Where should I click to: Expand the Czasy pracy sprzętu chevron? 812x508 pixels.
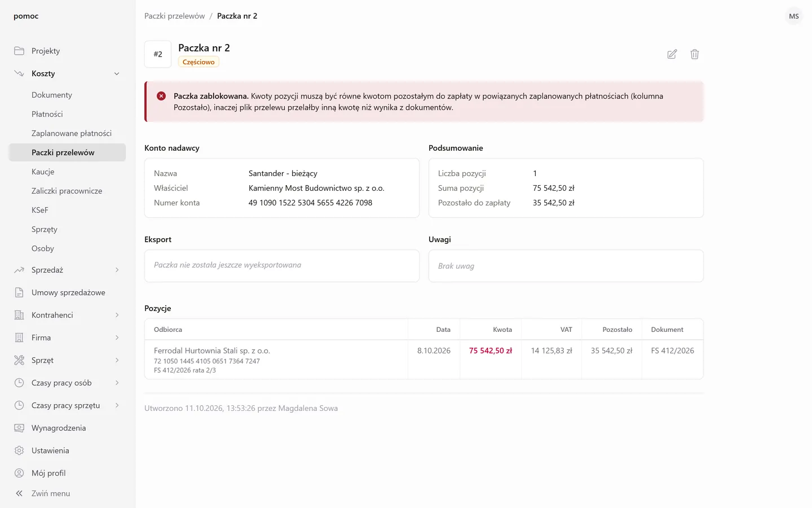[x=117, y=405]
